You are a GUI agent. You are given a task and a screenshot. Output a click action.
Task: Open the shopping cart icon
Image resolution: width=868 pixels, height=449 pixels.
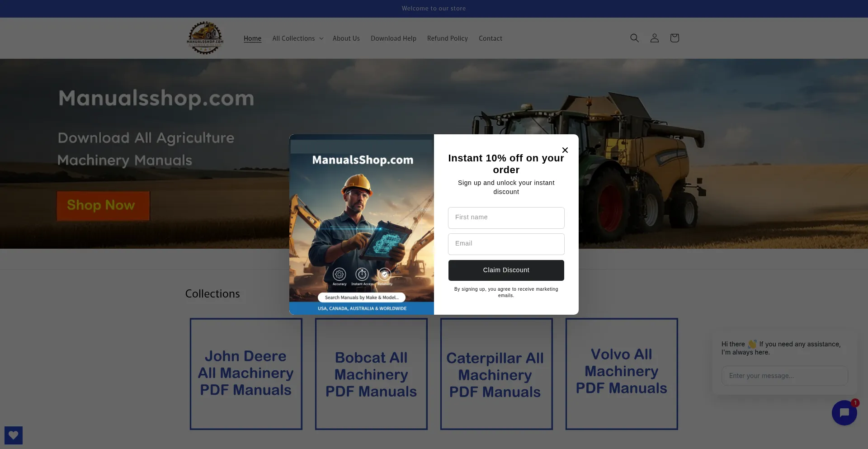[x=674, y=38]
